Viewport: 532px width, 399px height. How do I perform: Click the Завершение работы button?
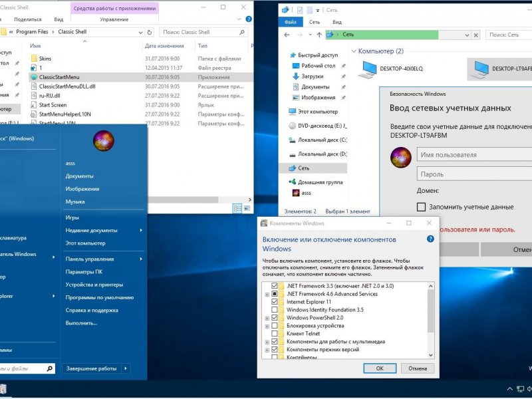click(x=92, y=368)
